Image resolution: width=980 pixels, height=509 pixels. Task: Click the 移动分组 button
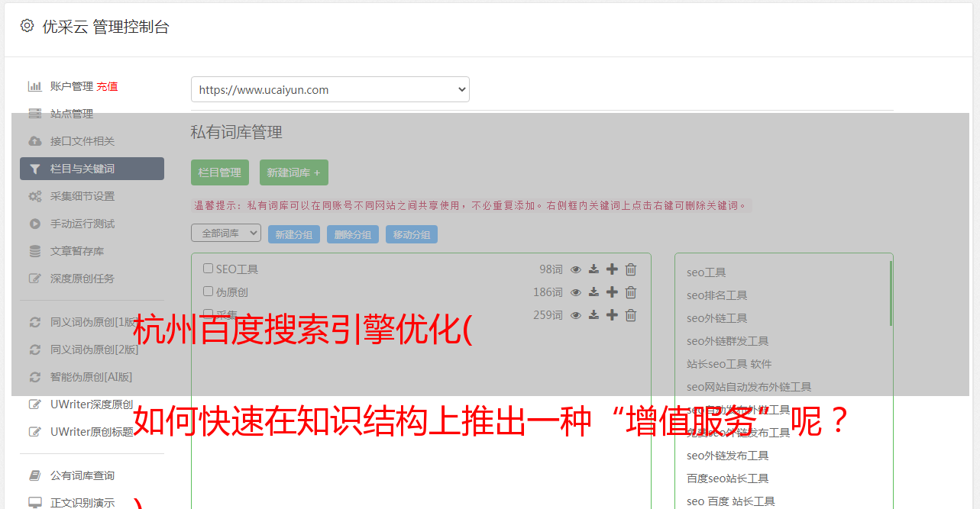tap(412, 234)
